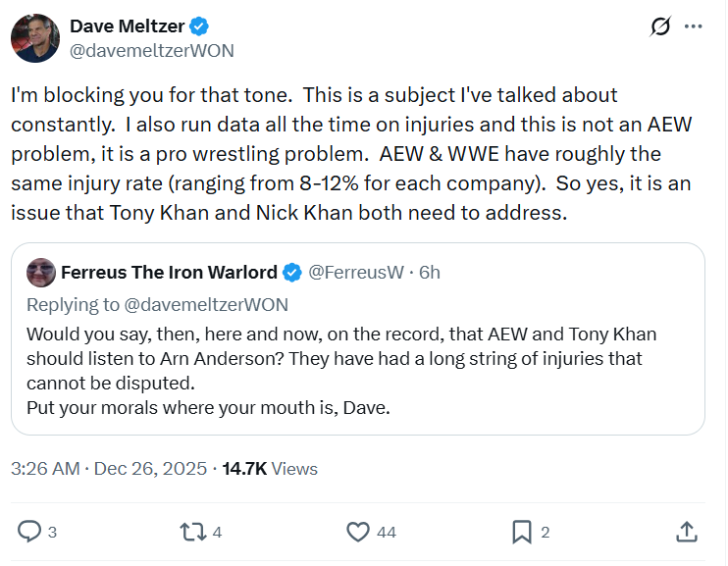View the 14.7K Views analytics
This screenshot has width=728, height=566.
(x=270, y=469)
